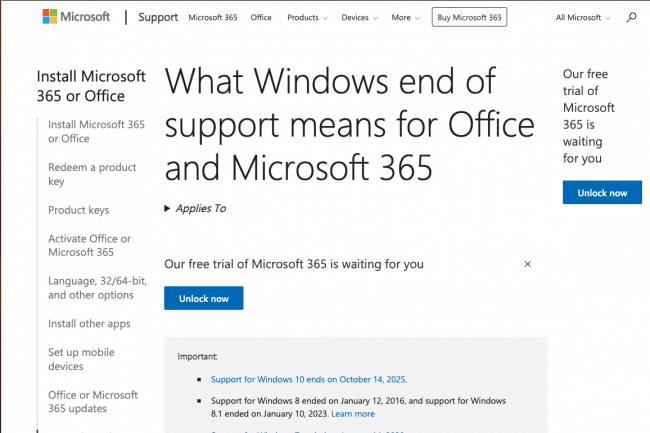The width and height of the screenshot is (650, 433).
Task: Dismiss the free trial banner with X
Action: tap(527, 264)
